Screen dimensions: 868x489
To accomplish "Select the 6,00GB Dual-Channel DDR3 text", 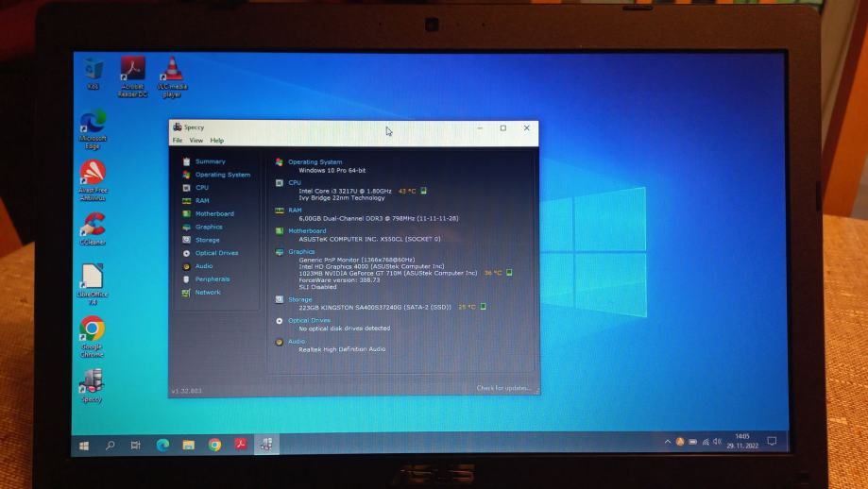I will pos(379,218).
